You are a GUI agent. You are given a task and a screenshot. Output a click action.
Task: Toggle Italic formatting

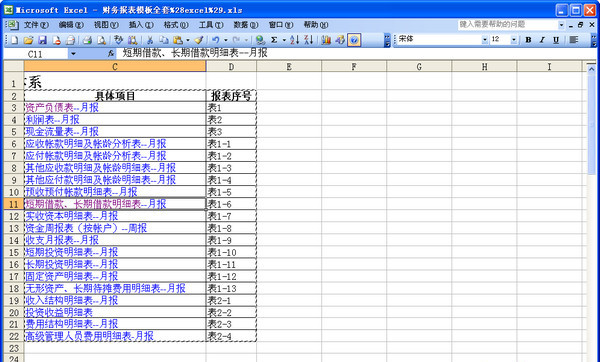(542, 40)
